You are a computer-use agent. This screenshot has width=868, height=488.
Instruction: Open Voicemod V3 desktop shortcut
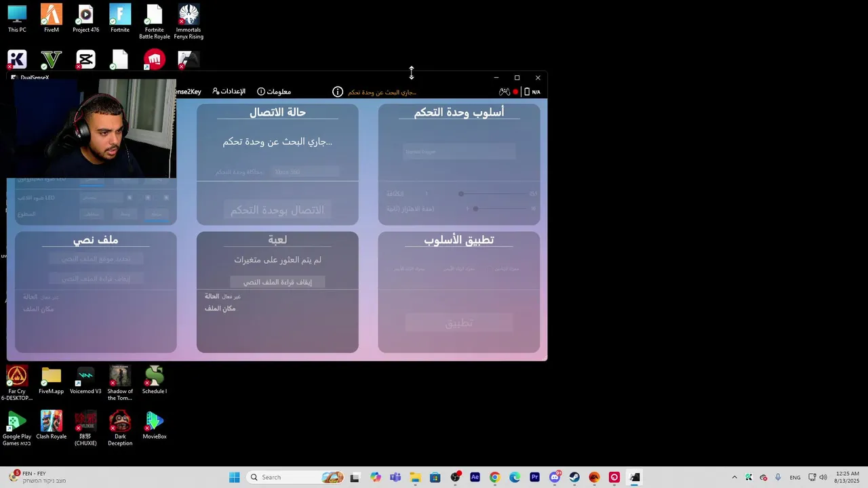(85, 380)
